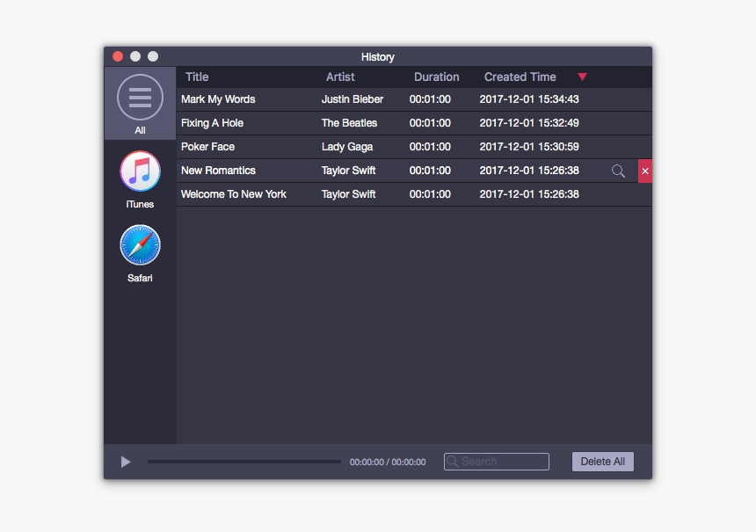Switch to the Safari source icon
756x532 pixels.
point(140,244)
